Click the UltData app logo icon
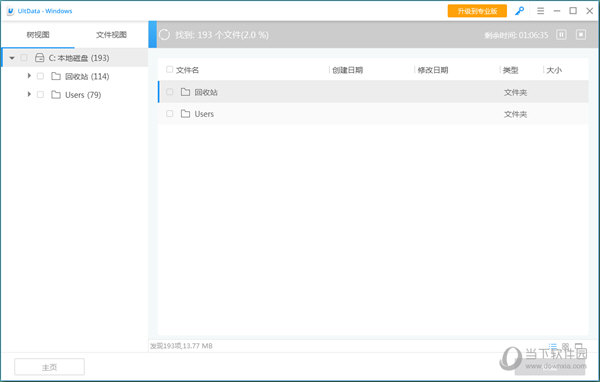 [10, 11]
